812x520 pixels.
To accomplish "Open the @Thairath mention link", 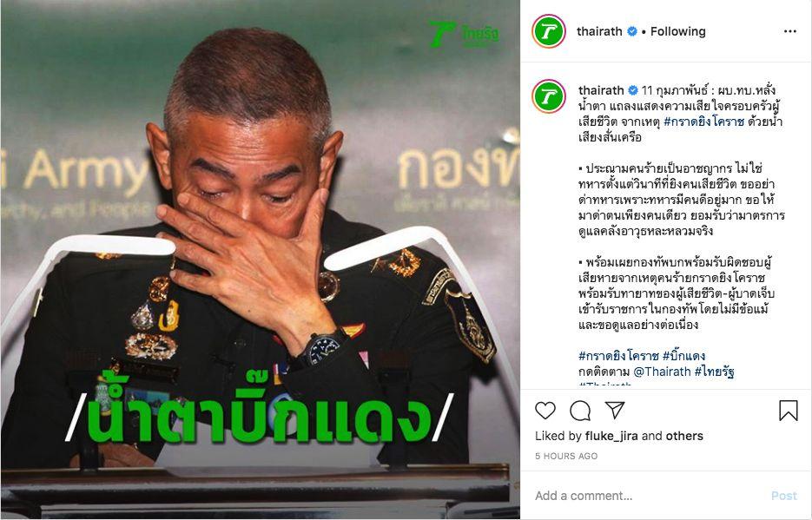I will pyautogui.click(x=663, y=372).
